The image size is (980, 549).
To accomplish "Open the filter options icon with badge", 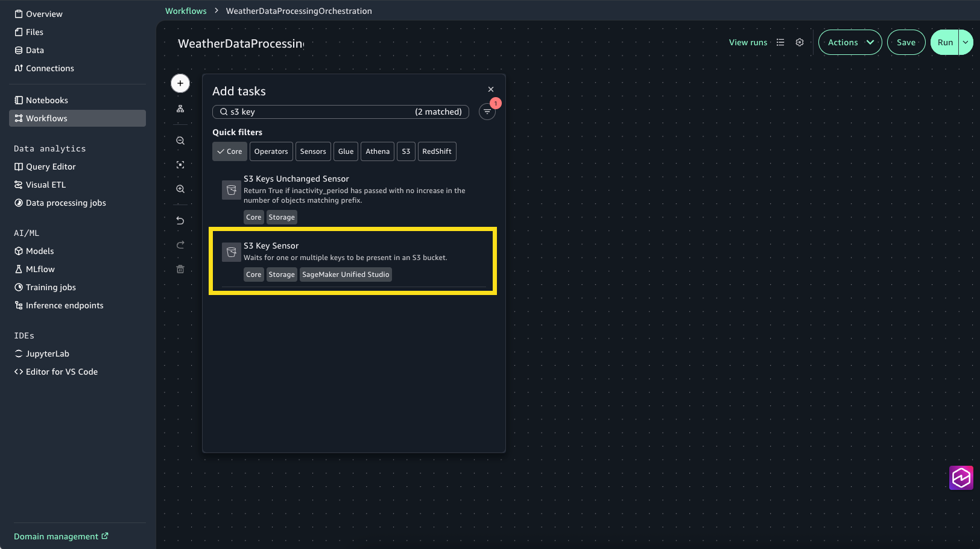I will [x=487, y=112].
